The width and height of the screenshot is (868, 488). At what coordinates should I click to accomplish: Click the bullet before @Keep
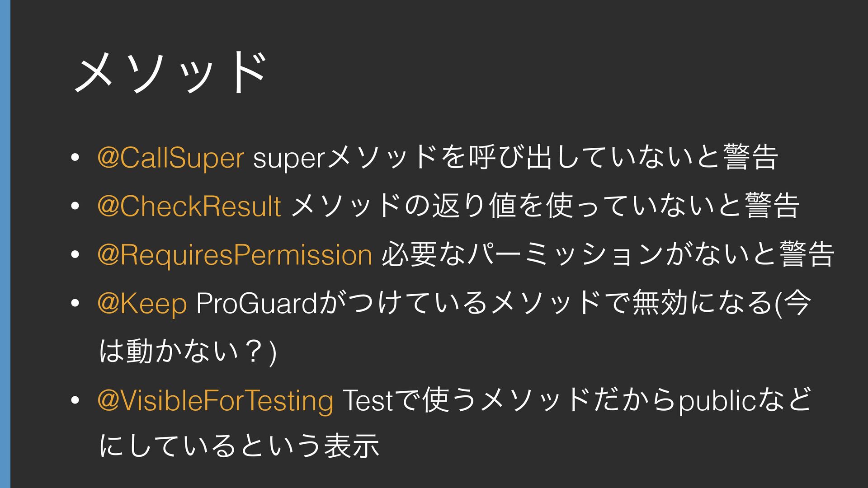(75, 303)
